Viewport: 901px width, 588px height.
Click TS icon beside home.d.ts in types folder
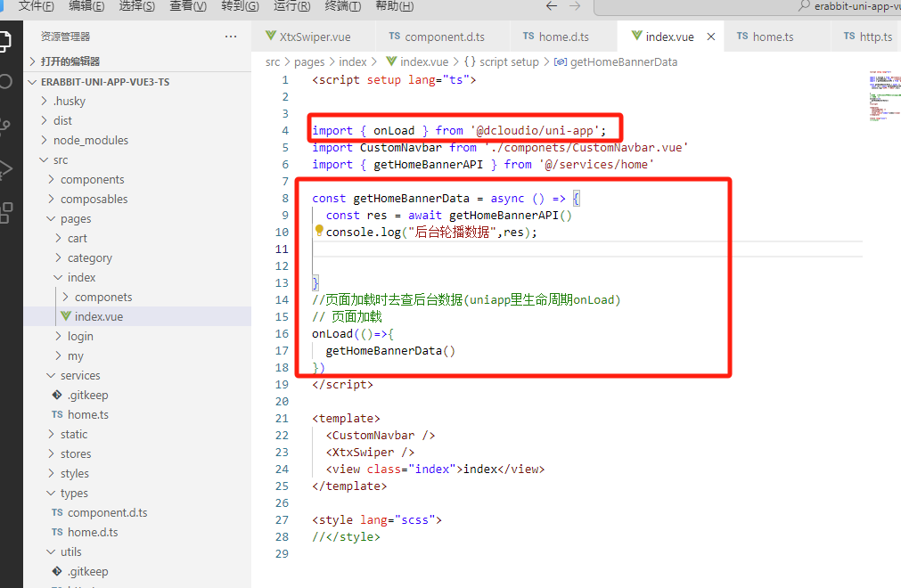pos(57,532)
